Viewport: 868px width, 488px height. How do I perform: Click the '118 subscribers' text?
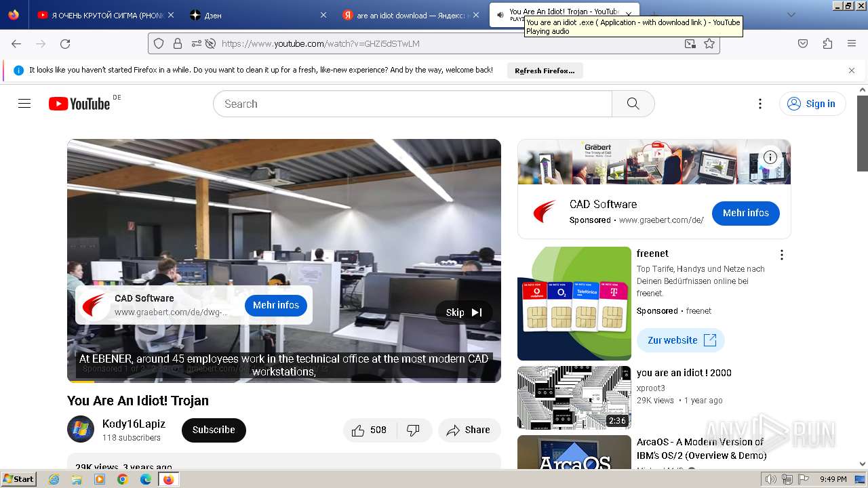(132, 438)
